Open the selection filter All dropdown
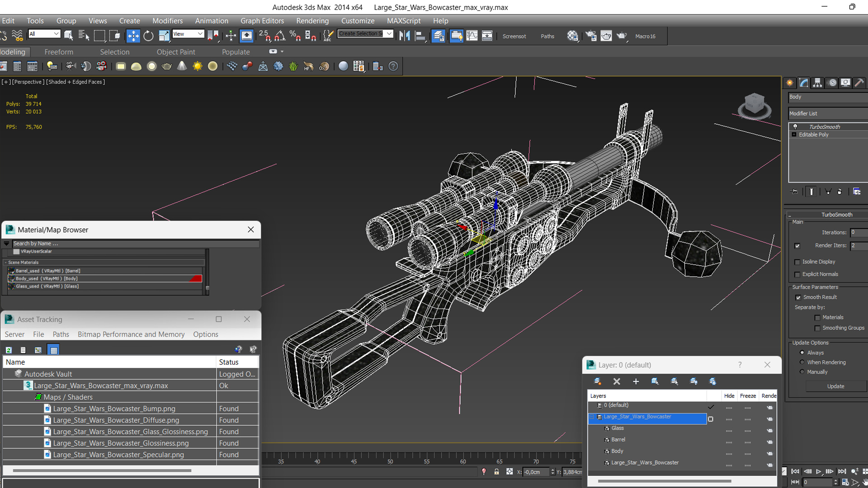Image resolution: width=868 pixels, height=488 pixels. (44, 34)
